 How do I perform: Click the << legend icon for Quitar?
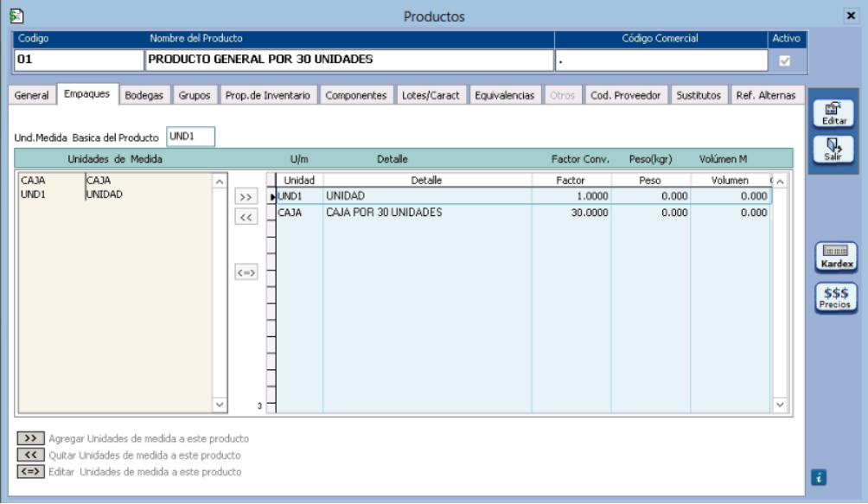[x=30, y=455]
